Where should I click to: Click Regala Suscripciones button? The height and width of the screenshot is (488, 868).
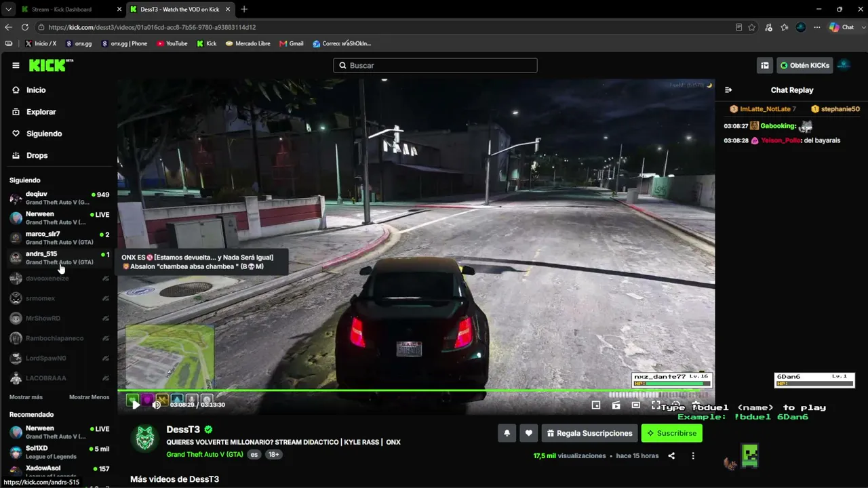click(589, 433)
